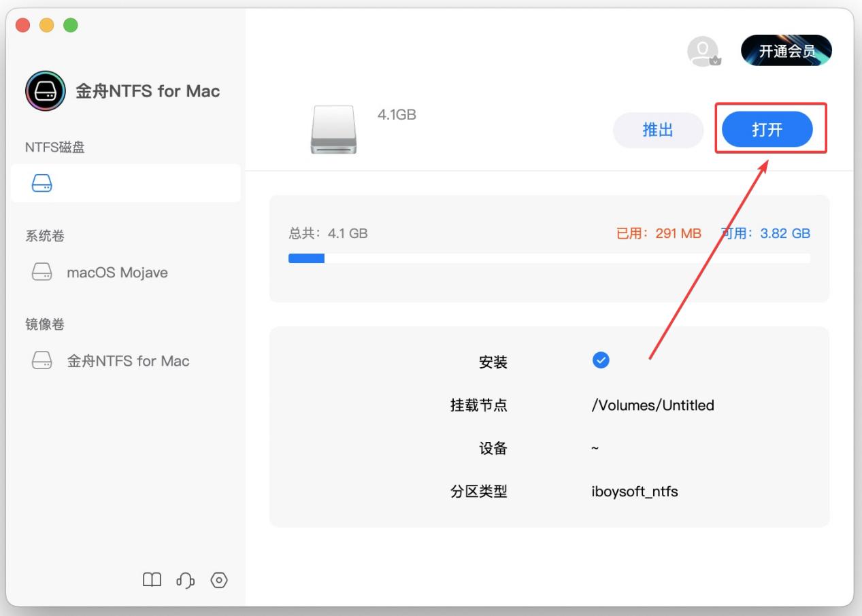Open the user manual book icon
862x616 pixels.
click(x=152, y=580)
